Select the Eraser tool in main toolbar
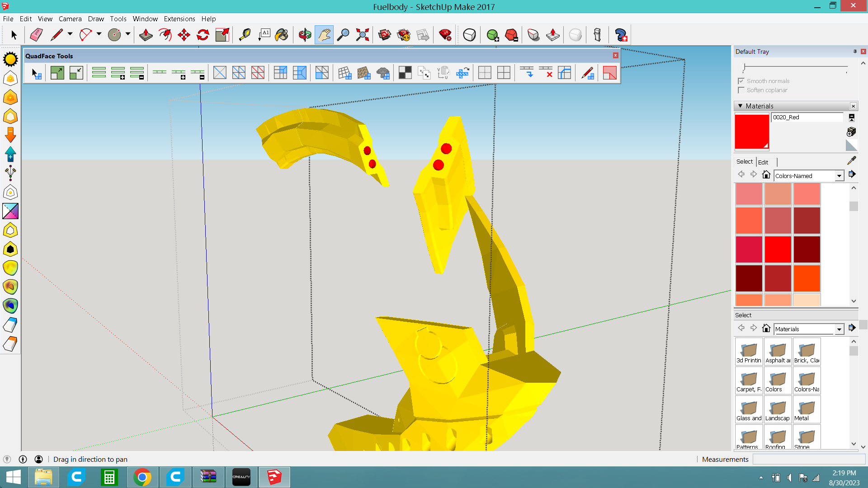The width and height of the screenshot is (868, 488). point(36,35)
